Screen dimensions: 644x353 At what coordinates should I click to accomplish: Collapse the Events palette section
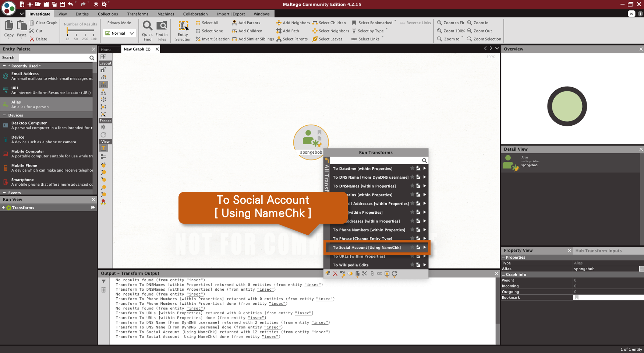click(x=4, y=193)
